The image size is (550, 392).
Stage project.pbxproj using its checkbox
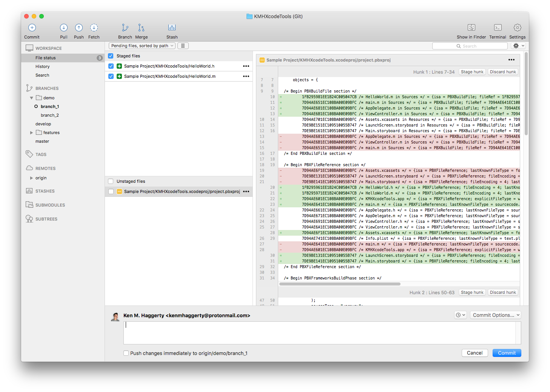click(x=111, y=191)
